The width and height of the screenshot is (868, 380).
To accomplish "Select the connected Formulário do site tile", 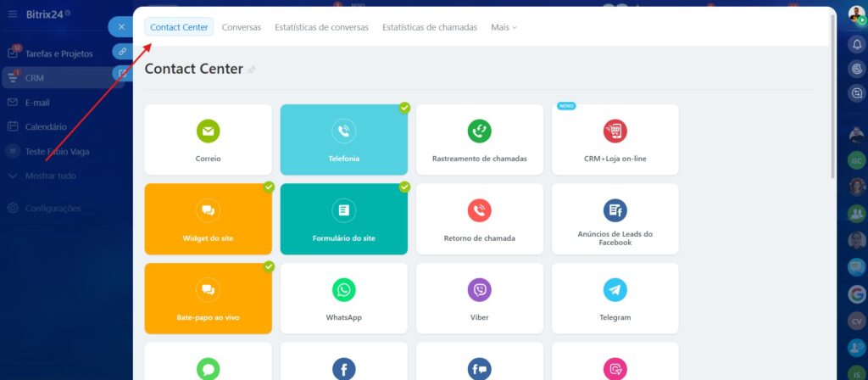I will click(x=343, y=219).
